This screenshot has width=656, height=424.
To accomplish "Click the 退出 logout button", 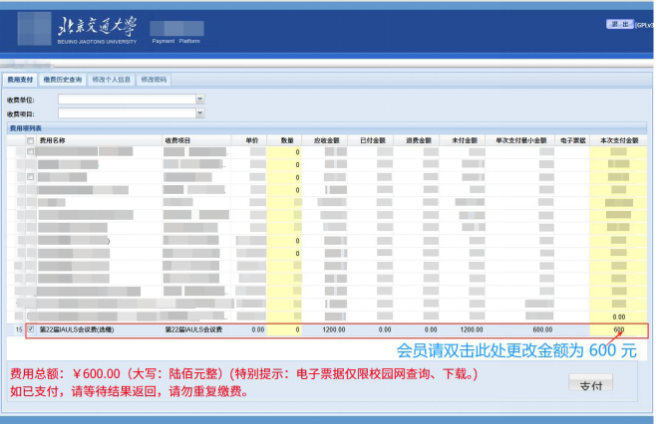I will [620, 24].
